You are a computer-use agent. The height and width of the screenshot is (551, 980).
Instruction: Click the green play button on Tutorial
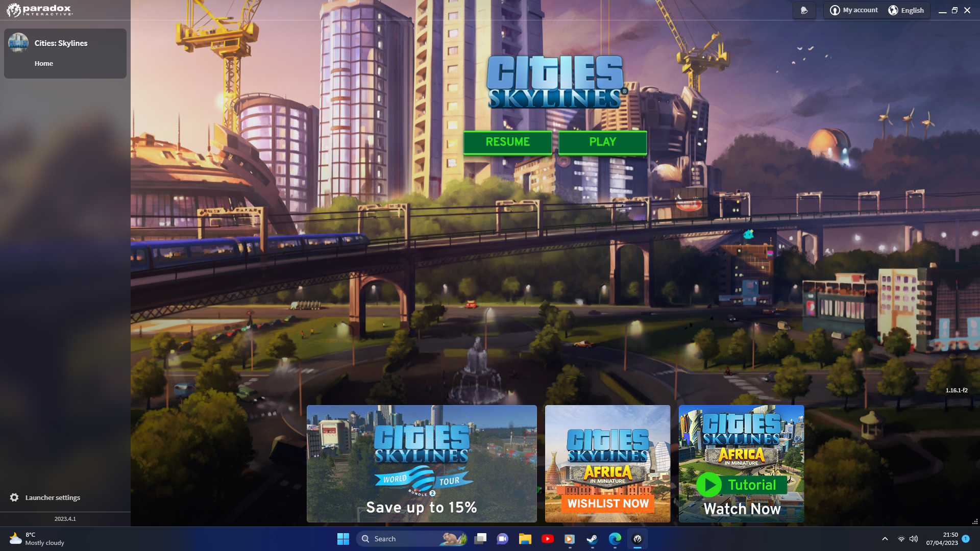(709, 485)
